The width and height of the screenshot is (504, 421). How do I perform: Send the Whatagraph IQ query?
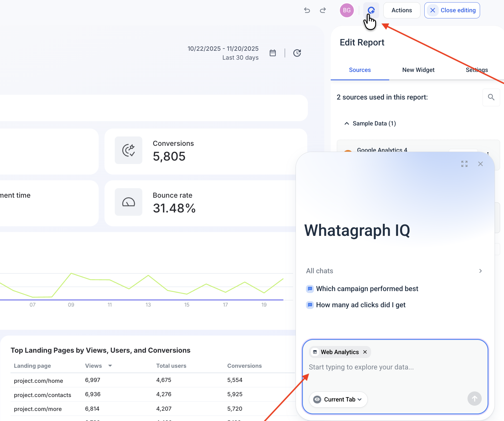click(474, 399)
